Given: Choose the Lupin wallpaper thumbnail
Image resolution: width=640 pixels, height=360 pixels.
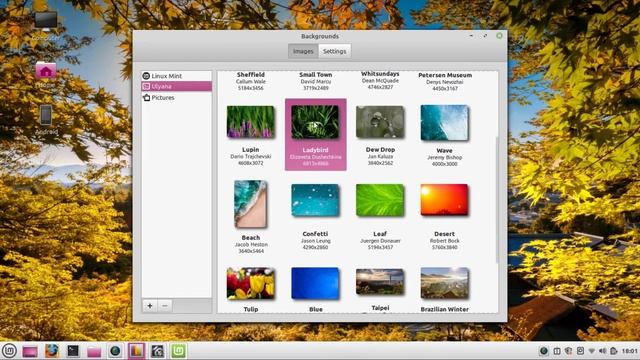Looking at the screenshot, I should click(x=251, y=122).
